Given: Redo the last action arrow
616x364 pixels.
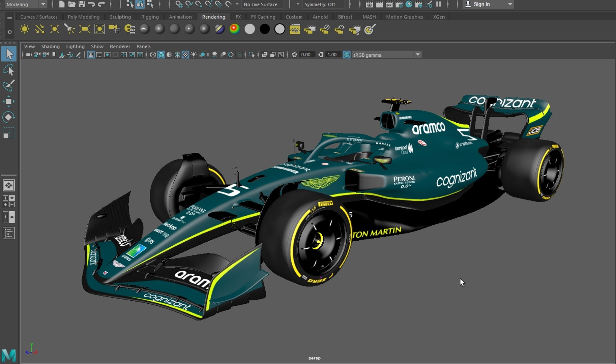Looking at the screenshot, I should coord(101,4).
